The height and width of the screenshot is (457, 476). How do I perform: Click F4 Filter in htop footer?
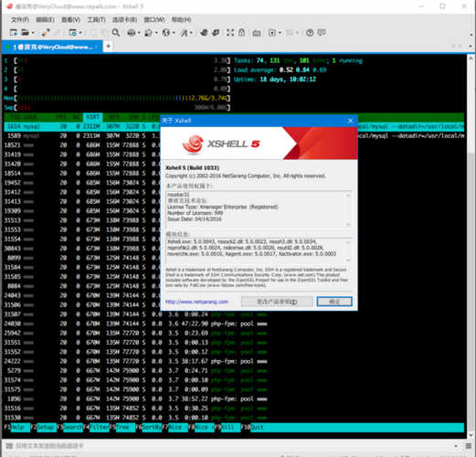pyautogui.click(x=96, y=428)
